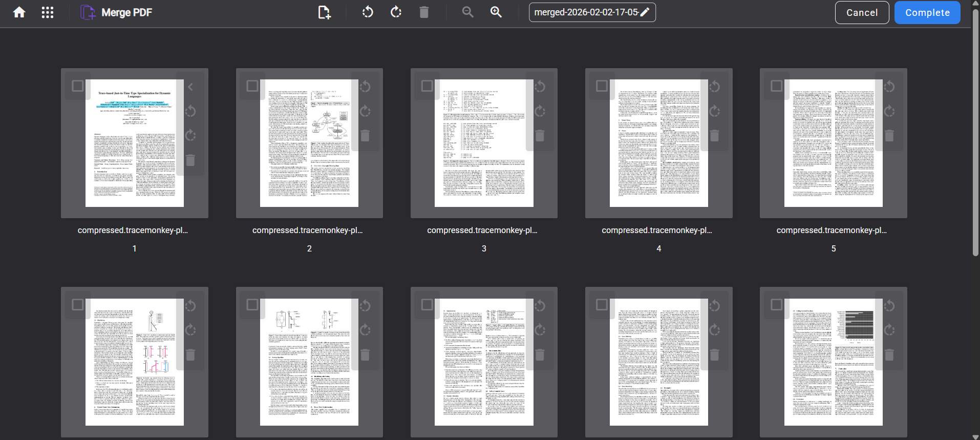Rotate page 7 clockwise
The image size is (980, 440).
click(x=365, y=330)
